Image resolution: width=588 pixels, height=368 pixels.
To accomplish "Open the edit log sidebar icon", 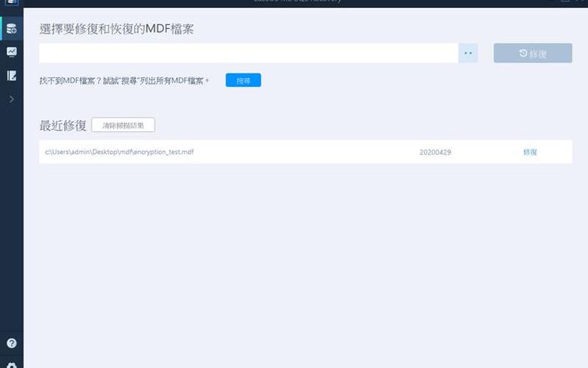I will (12, 76).
